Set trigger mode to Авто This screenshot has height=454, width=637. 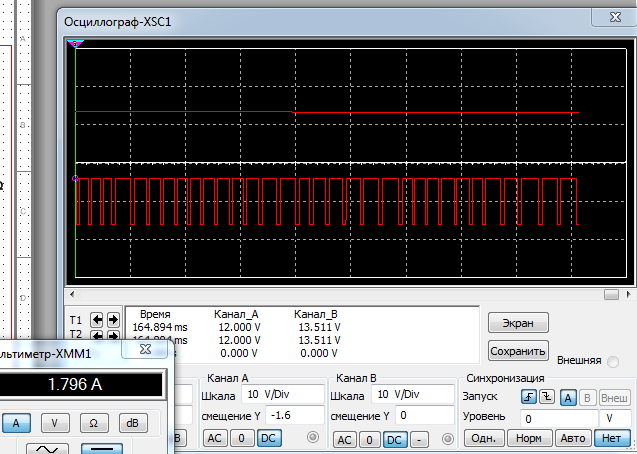pyautogui.click(x=573, y=438)
